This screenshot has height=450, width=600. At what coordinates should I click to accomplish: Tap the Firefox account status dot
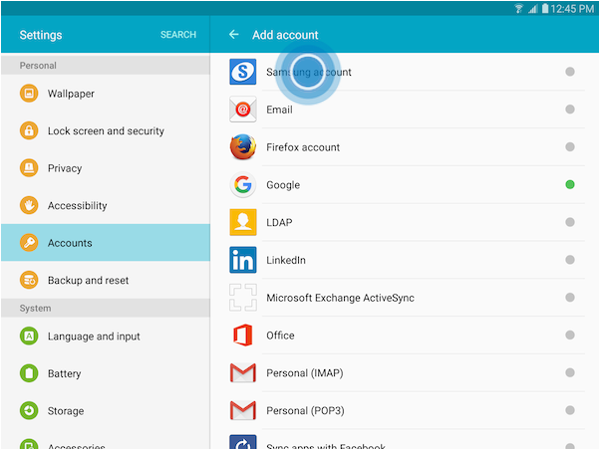(570, 147)
